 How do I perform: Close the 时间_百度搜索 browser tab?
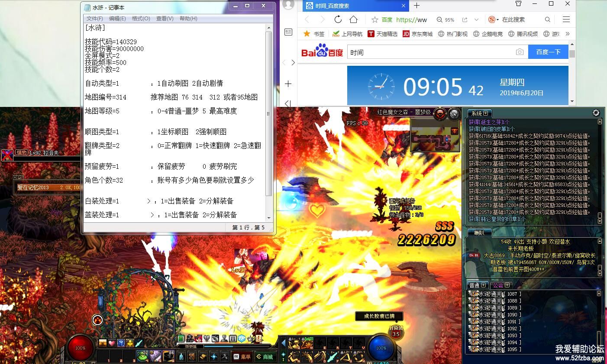[x=404, y=6]
